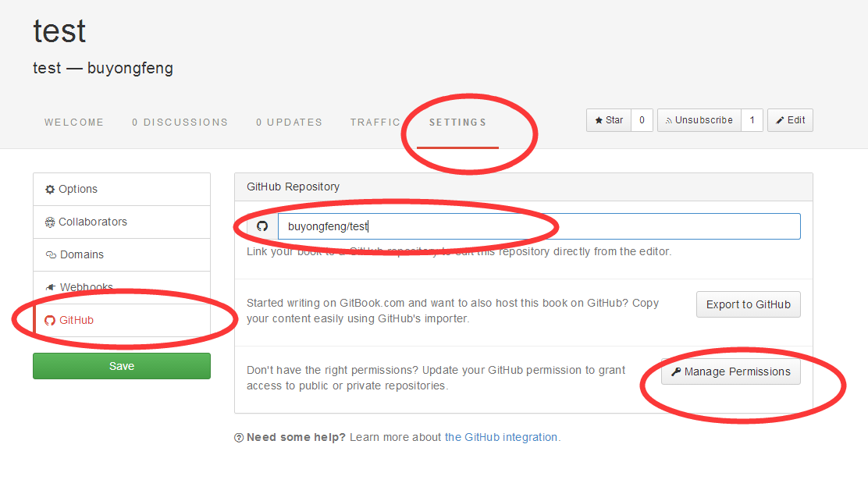This screenshot has width=868, height=494.
Task: View the Updates tab
Action: point(289,123)
